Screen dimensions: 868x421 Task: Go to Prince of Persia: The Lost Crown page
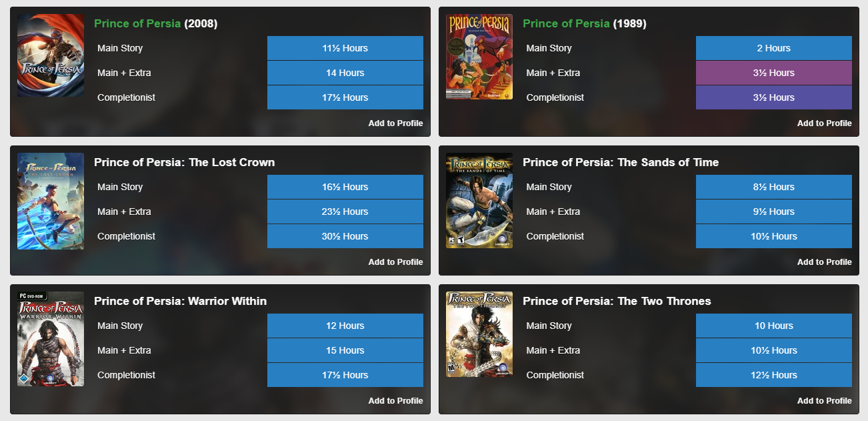pyautogui.click(x=184, y=162)
